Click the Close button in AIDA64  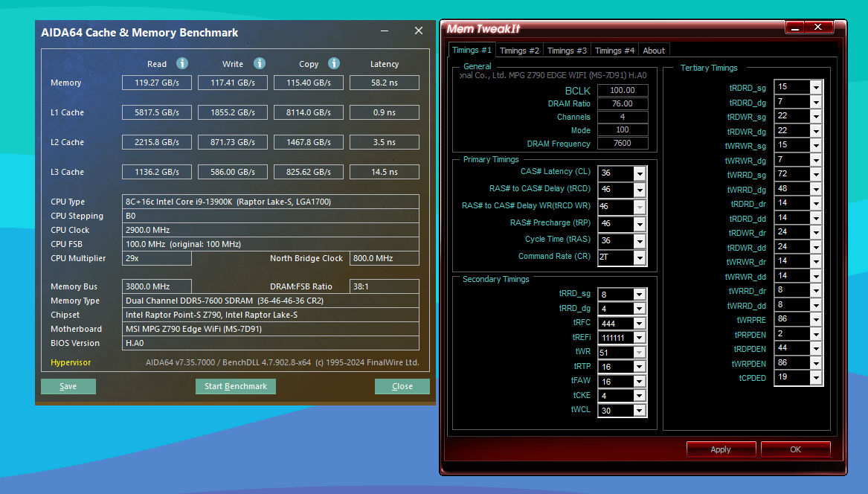pyautogui.click(x=402, y=386)
